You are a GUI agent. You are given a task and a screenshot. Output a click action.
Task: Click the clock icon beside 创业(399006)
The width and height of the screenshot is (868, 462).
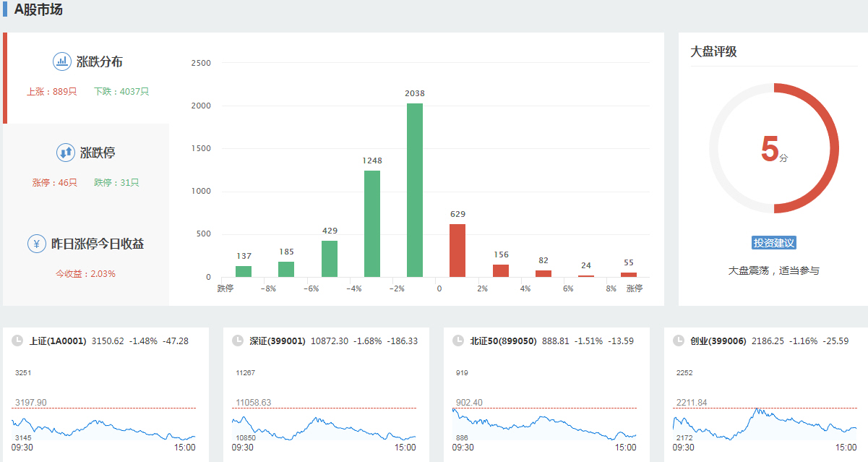pos(678,341)
